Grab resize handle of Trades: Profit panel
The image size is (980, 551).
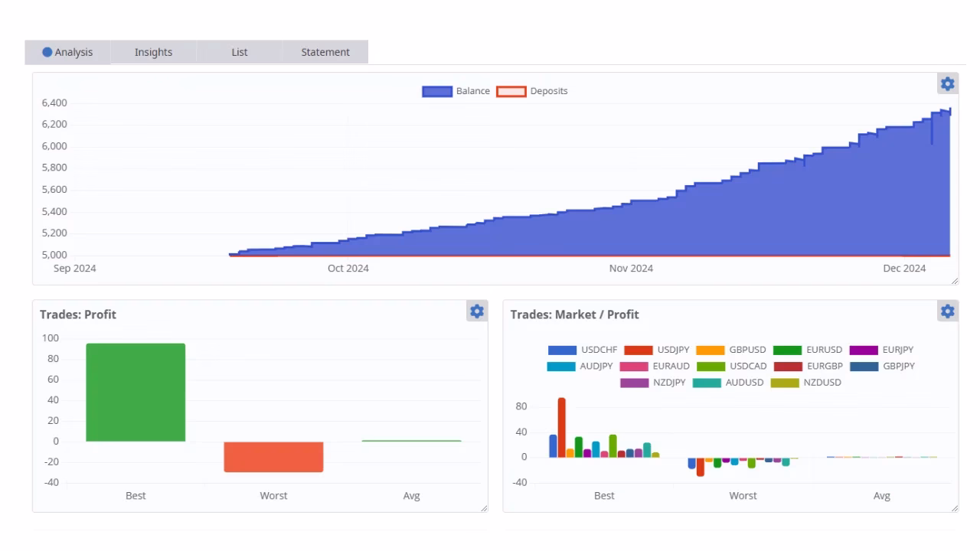(484, 508)
